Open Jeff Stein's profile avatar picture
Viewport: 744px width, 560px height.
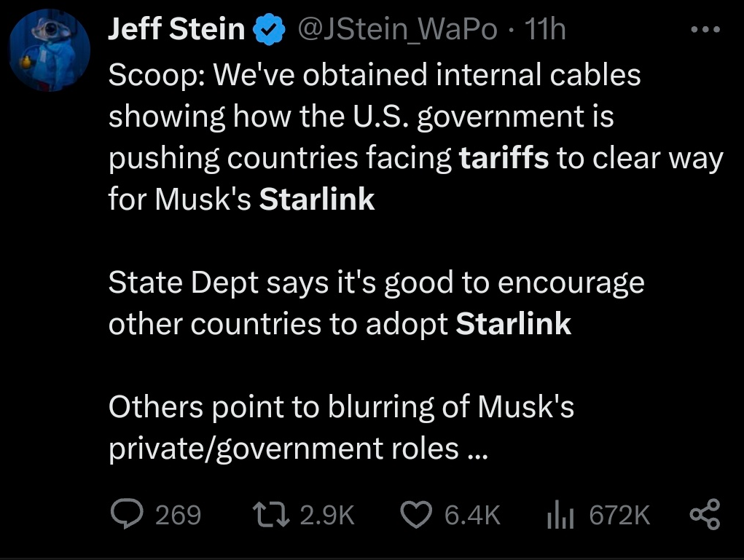[x=50, y=50]
